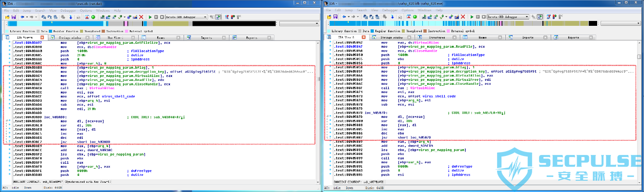
Task: Click the green circle icon in right IDA toolbar
Action: click(x=415, y=17)
